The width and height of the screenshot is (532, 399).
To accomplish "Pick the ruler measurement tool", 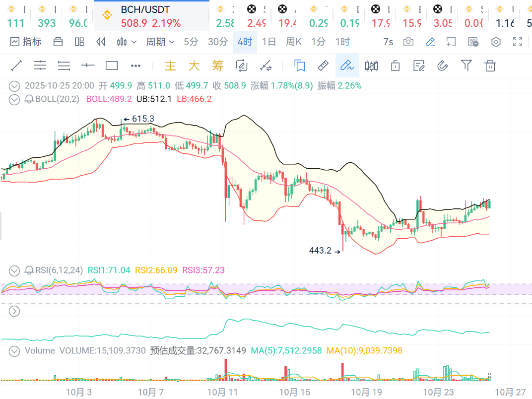I will 323,66.
